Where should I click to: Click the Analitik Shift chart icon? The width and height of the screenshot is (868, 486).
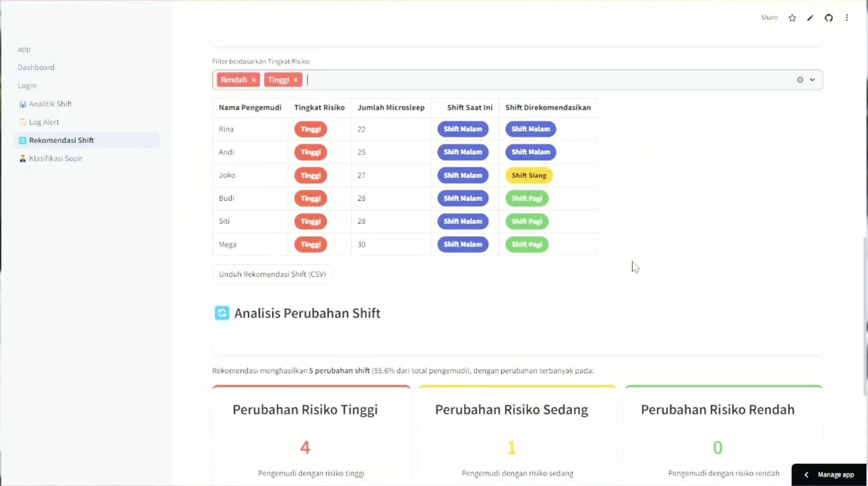(x=23, y=104)
